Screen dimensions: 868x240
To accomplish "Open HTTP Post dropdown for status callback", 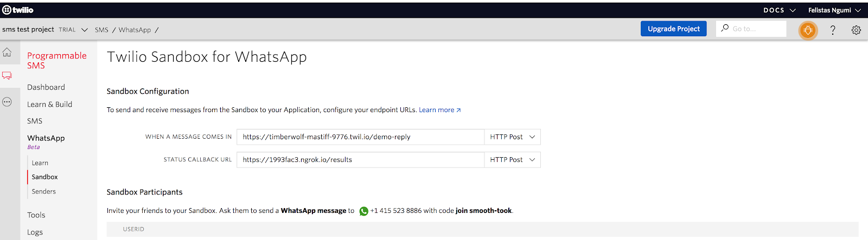I will click(x=512, y=160).
